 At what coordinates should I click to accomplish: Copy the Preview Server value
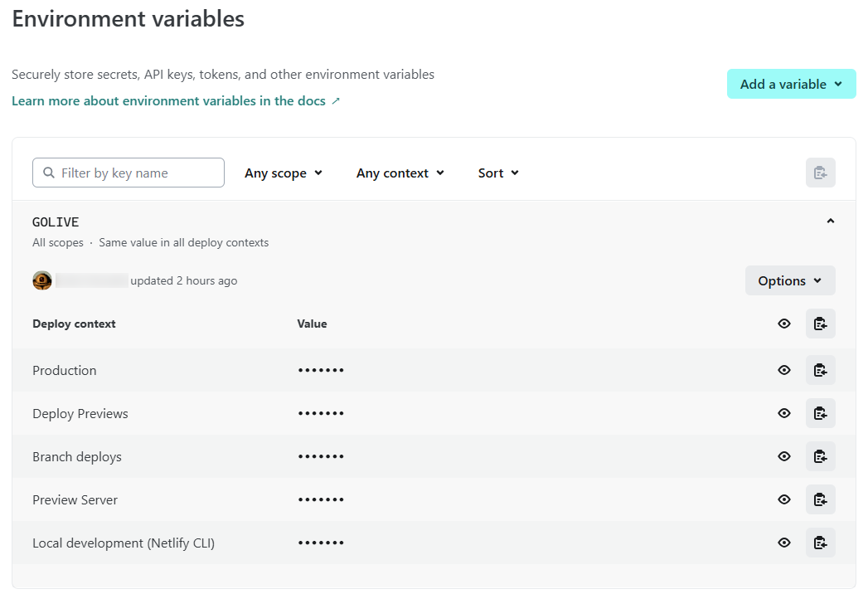(820, 499)
